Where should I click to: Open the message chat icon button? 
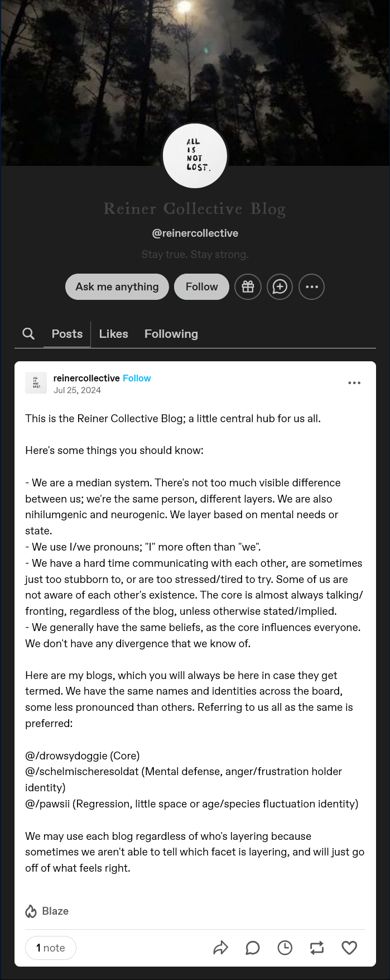tap(280, 287)
